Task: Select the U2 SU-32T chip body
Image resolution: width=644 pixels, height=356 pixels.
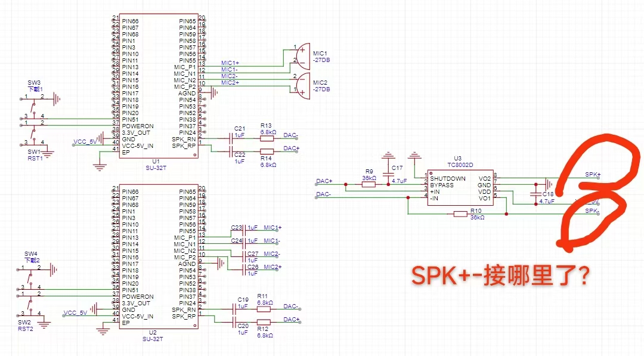Action: coord(158,256)
